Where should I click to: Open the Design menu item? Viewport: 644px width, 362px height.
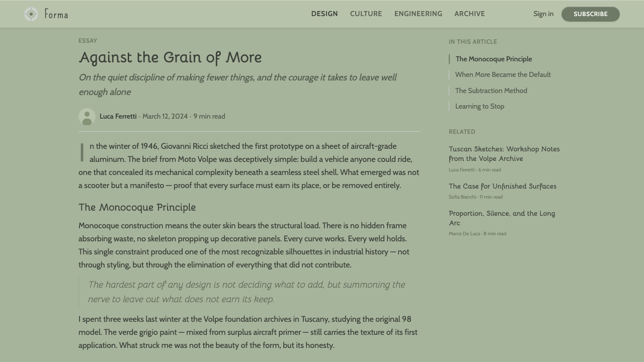point(325,14)
